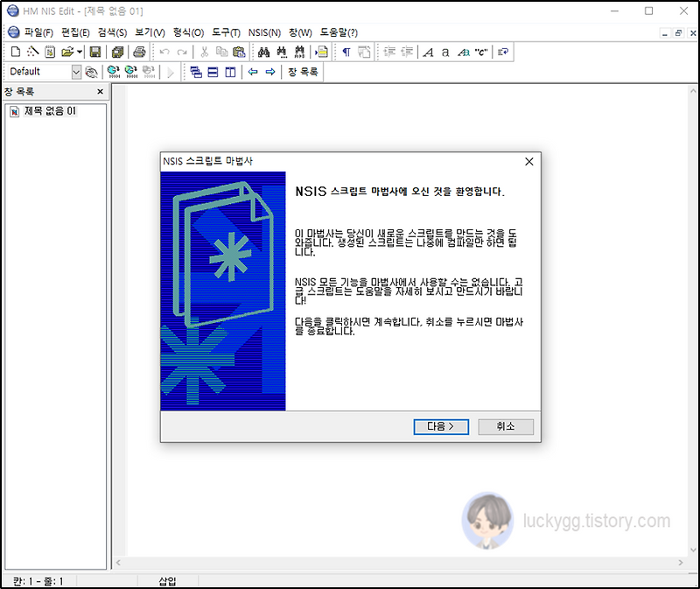This screenshot has height=589, width=700.
Task: Open the new script from template icon
Action: (50, 52)
